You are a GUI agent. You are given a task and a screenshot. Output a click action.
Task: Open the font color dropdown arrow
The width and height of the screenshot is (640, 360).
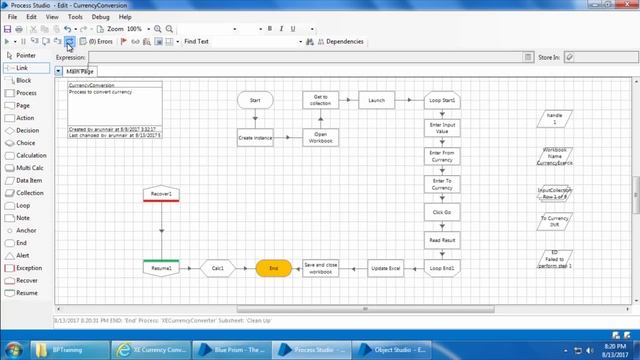click(312, 29)
